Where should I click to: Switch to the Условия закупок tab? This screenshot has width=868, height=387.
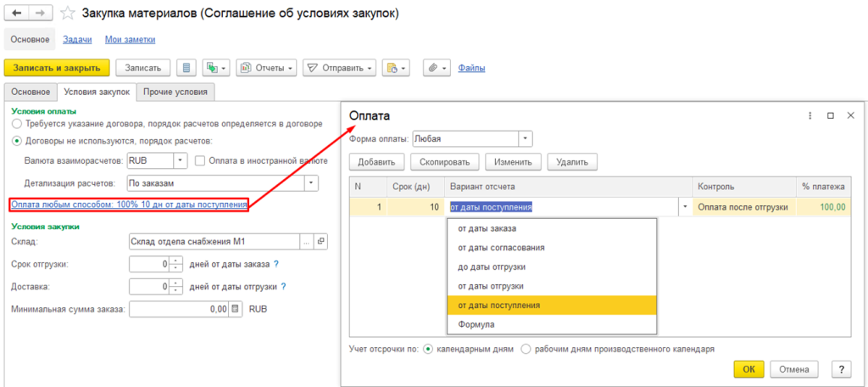97,92
